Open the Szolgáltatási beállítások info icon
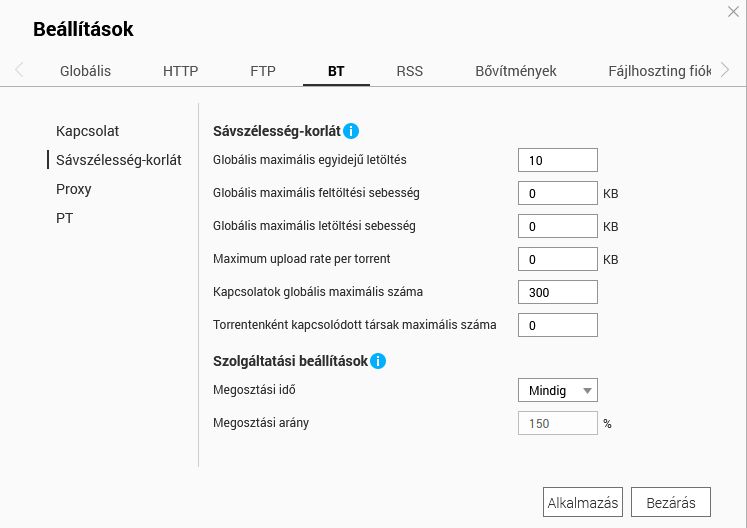This screenshot has width=747, height=528. tap(378, 361)
